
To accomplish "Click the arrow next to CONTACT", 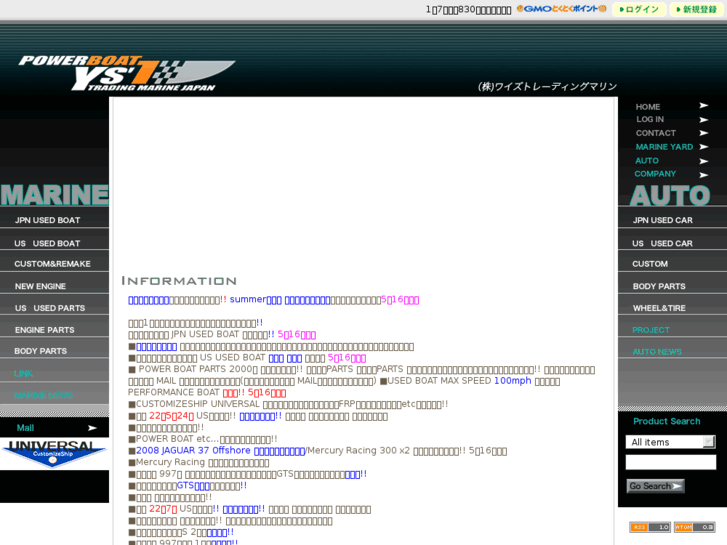I will [x=703, y=133].
